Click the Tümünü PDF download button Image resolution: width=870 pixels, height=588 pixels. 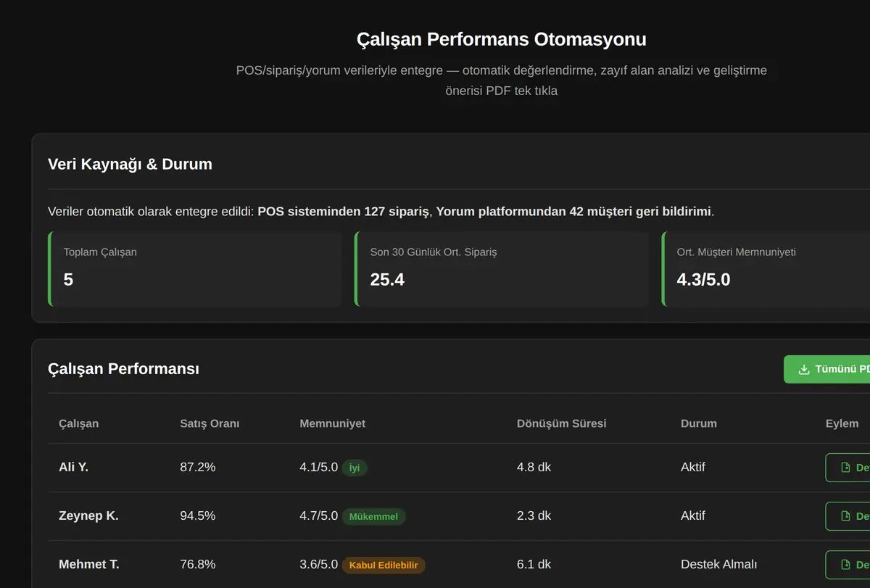click(x=827, y=369)
